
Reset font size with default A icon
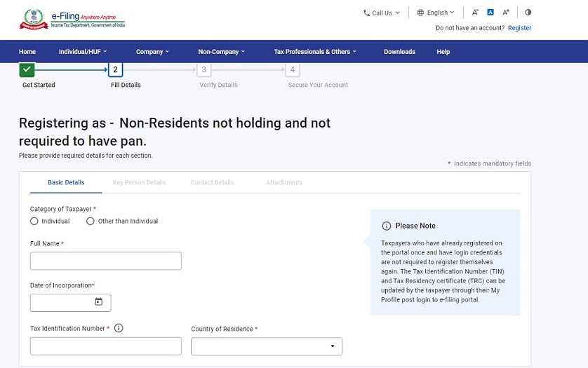(490, 13)
